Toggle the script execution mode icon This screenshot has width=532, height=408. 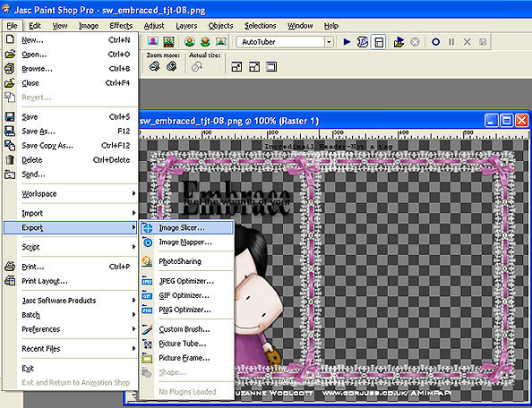point(378,42)
